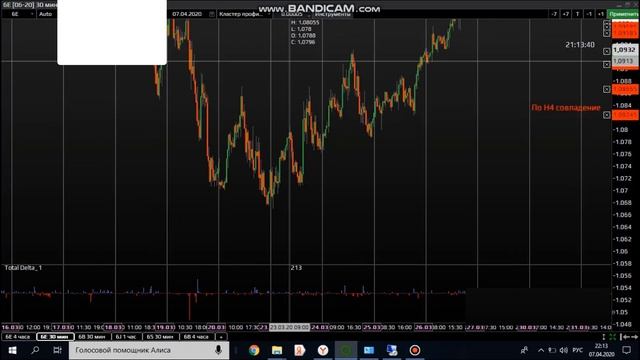Click the scroll-to-end arrow icon
Viewport: 640px width, 360px height.
tap(634, 337)
